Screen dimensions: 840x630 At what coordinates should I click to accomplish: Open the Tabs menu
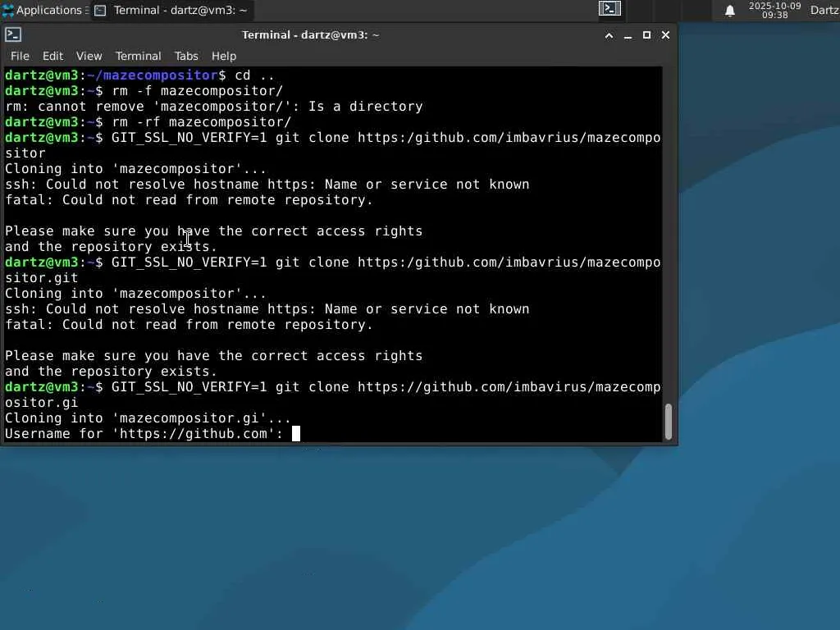186,56
